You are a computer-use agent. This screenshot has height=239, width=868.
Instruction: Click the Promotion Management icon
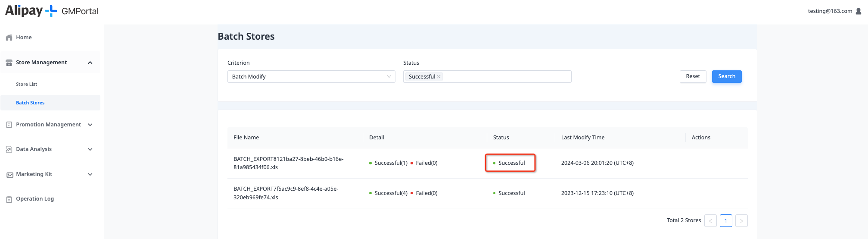[x=9, y=125]
